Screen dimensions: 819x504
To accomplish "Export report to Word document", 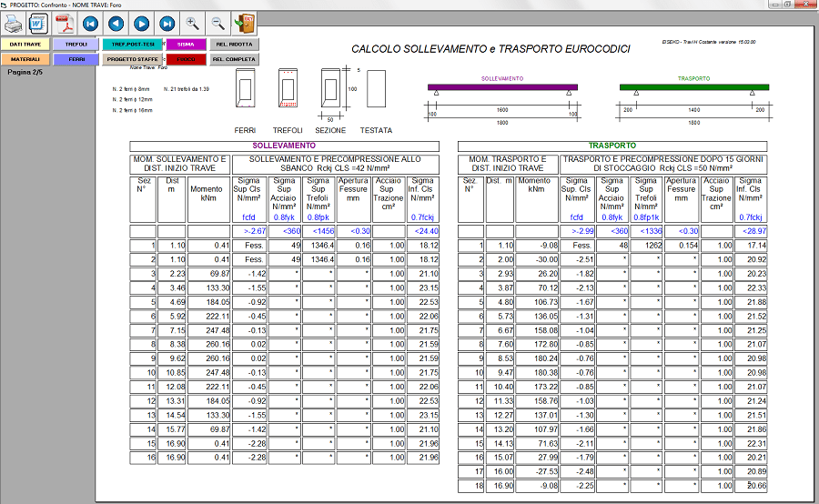I will 38,24.
